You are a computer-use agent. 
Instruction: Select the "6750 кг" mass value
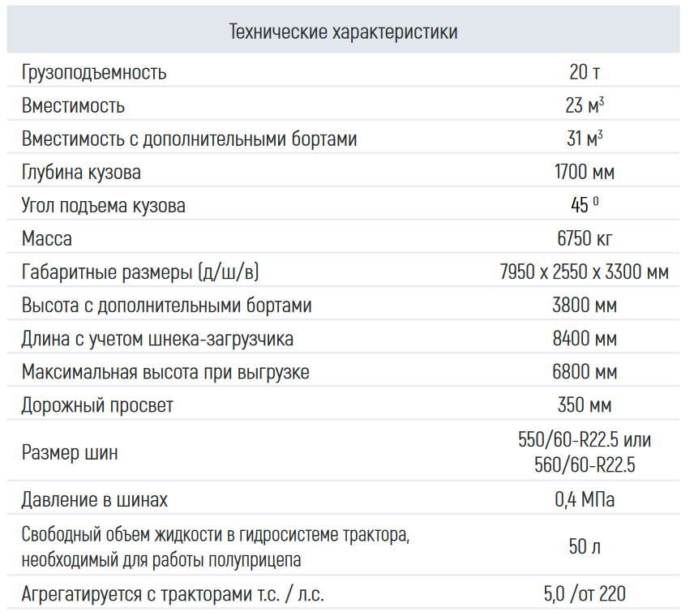pos(585,238)
